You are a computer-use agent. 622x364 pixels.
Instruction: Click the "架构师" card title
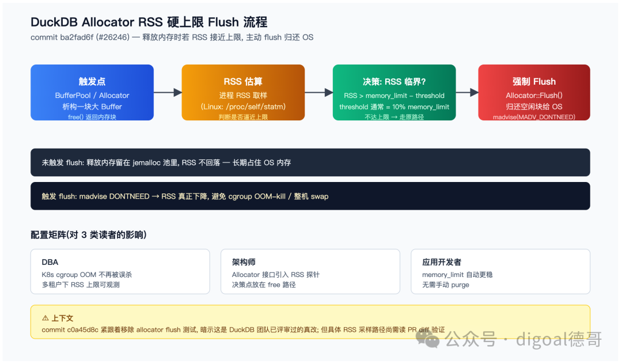(244, 262)
